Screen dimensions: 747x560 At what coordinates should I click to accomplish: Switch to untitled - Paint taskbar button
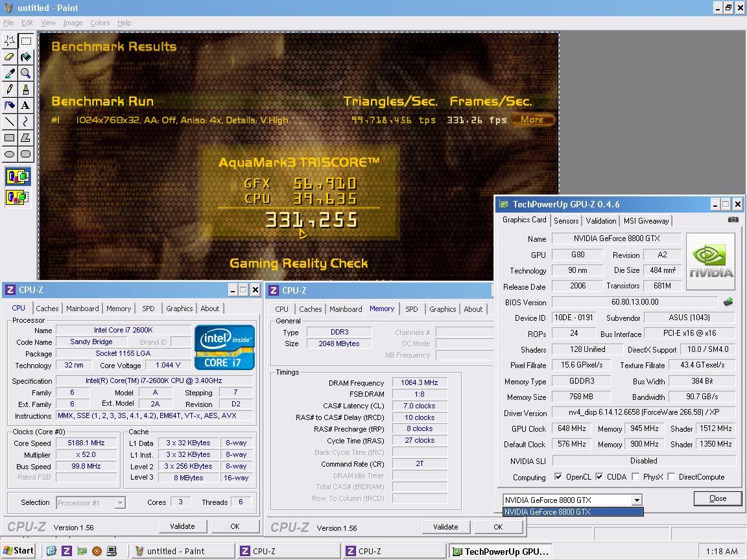point(183,551)
